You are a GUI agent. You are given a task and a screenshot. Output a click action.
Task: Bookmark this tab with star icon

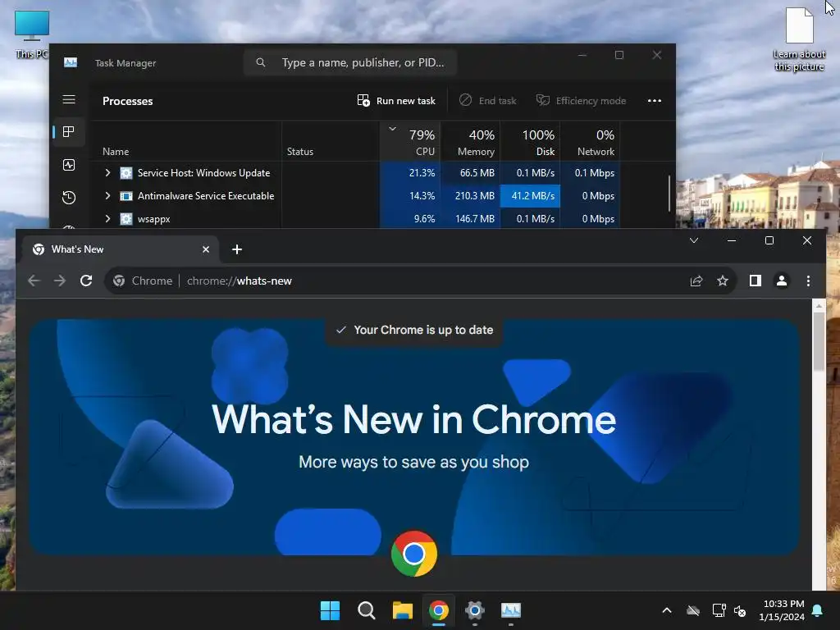[x=723, y=281]
